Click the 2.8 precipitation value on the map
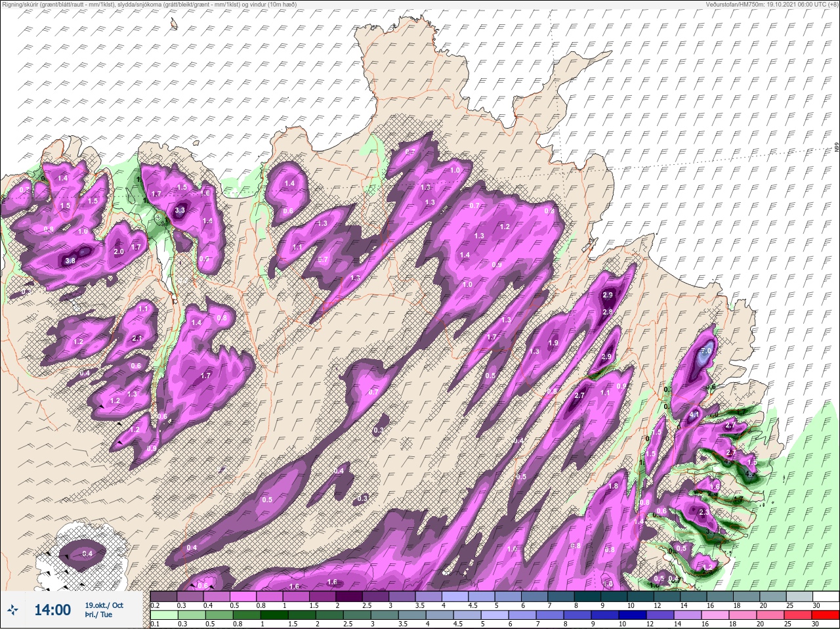This screenshot has width=840, height=629. click(x=608, y=312)
